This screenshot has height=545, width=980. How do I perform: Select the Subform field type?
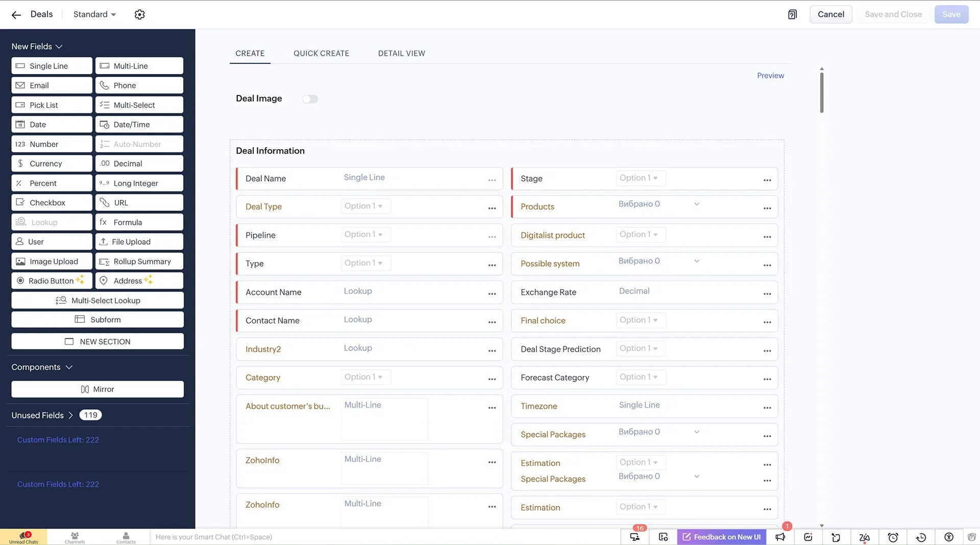tap(97, 320)
